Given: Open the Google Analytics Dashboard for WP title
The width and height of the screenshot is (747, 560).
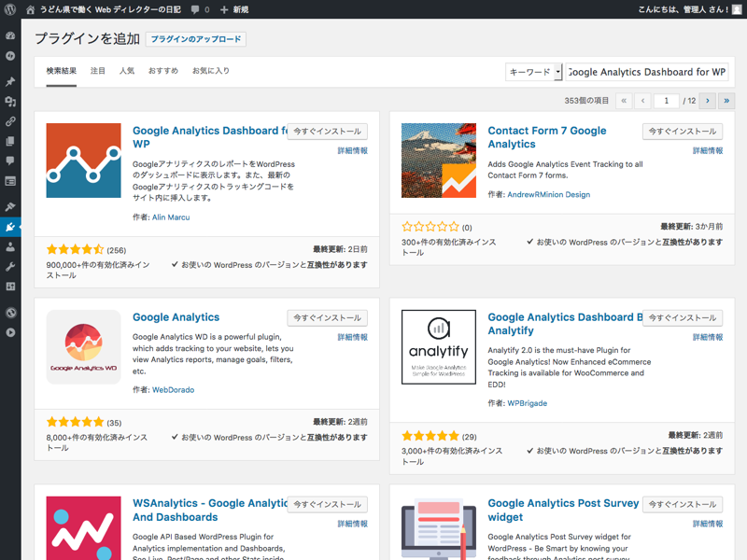Looking at the screenshot, I should [x=210, y=137].
